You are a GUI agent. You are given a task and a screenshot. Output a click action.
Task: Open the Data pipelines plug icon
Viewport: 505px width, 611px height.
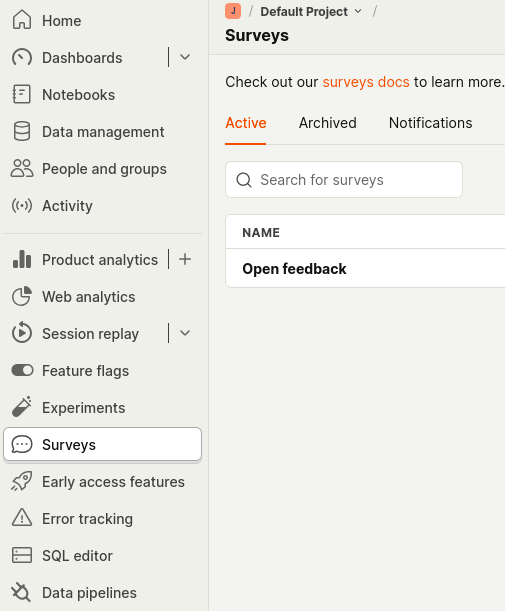[21, 592]
